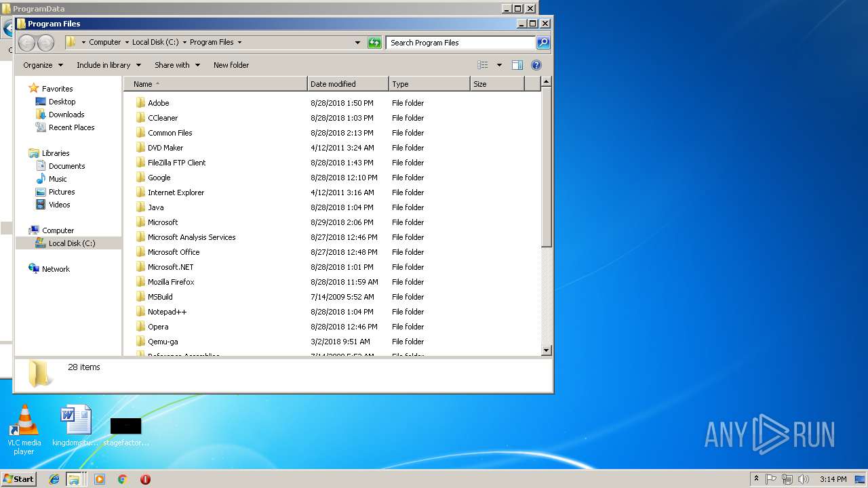Expand the Computer breadcrumb arrow
This screenshot has height=488, width=868.
126,42
